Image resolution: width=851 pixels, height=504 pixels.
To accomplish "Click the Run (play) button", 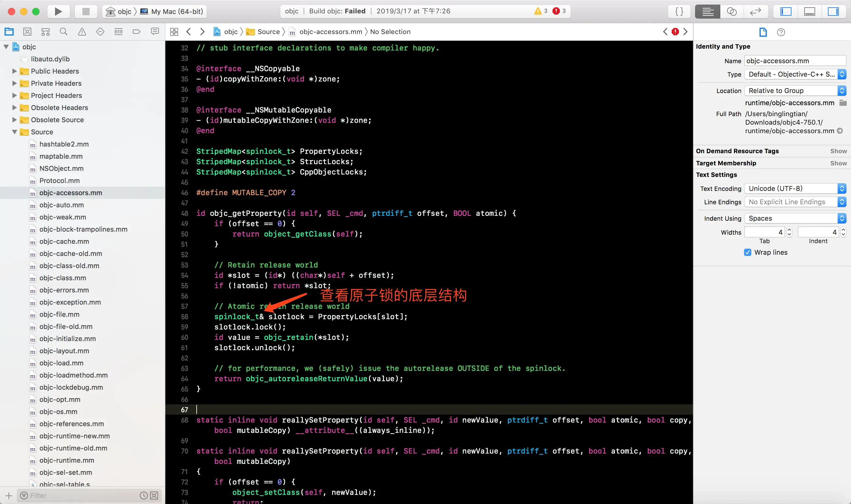I will pos(58,12).
